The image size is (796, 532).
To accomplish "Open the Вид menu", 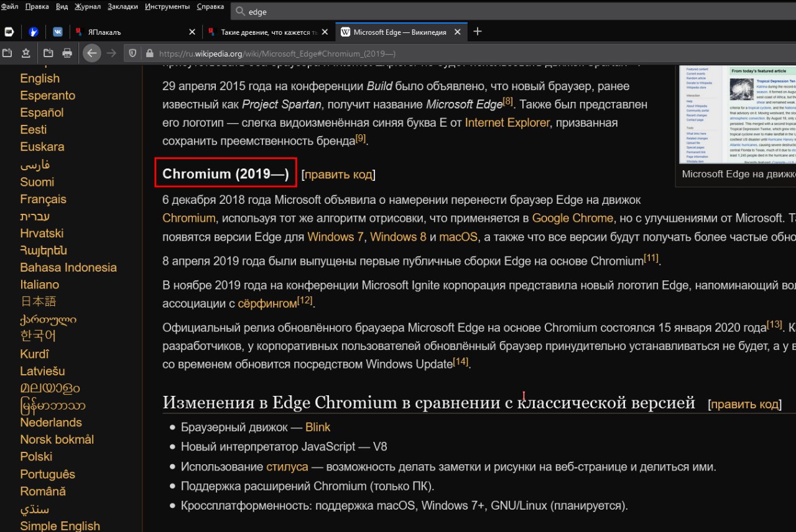I will 62,7.
